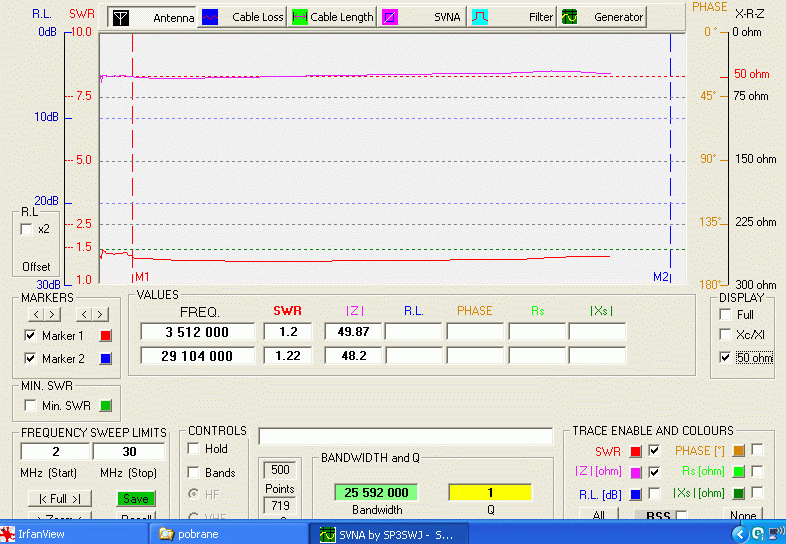This screenshot has width=786, height=544.
Task: Enable the Hold control checkbox
Action: pos(194,449)
